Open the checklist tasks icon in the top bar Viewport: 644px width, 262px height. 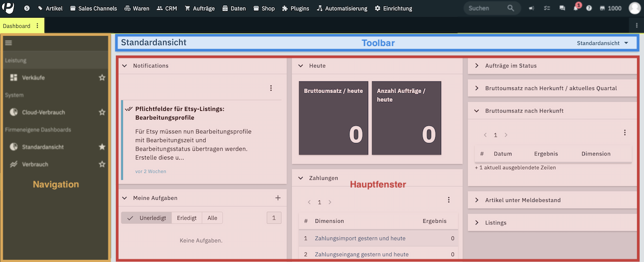pyautogui.click(x=546, y=9)
